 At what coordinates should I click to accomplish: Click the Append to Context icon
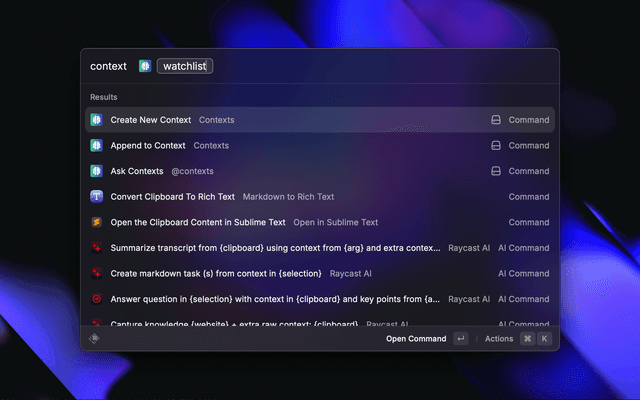coord(97,145)
